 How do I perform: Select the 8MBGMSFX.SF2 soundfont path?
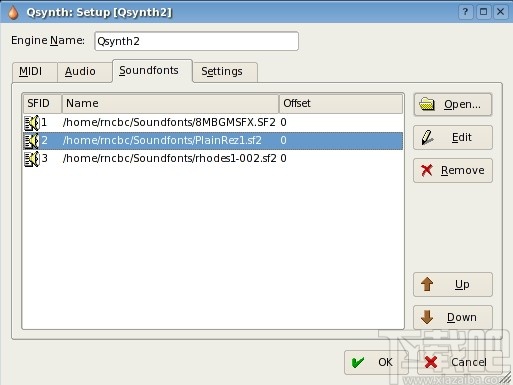169,123
